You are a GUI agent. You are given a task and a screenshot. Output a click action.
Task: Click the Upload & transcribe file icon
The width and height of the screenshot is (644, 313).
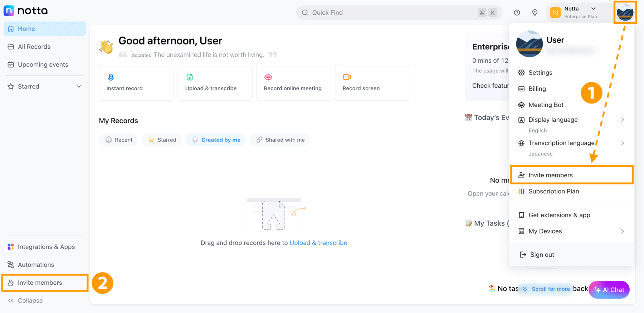point(190,77)
